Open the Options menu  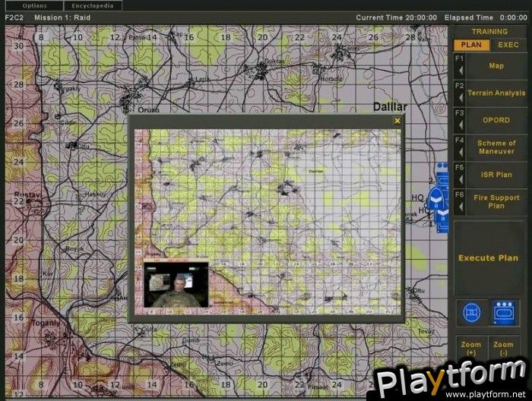click(x=34, y=6)
